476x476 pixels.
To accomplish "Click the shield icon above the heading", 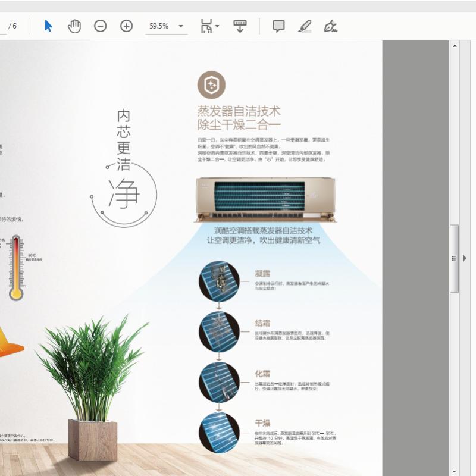I will click(211, 84).
